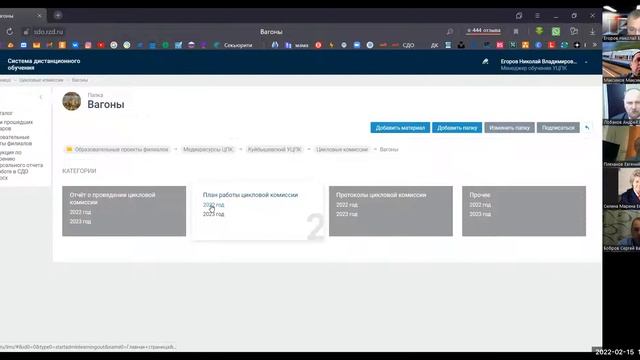
Task: Open the ДК bookmark
Action: pyautogui.click(x=434, y=45)
